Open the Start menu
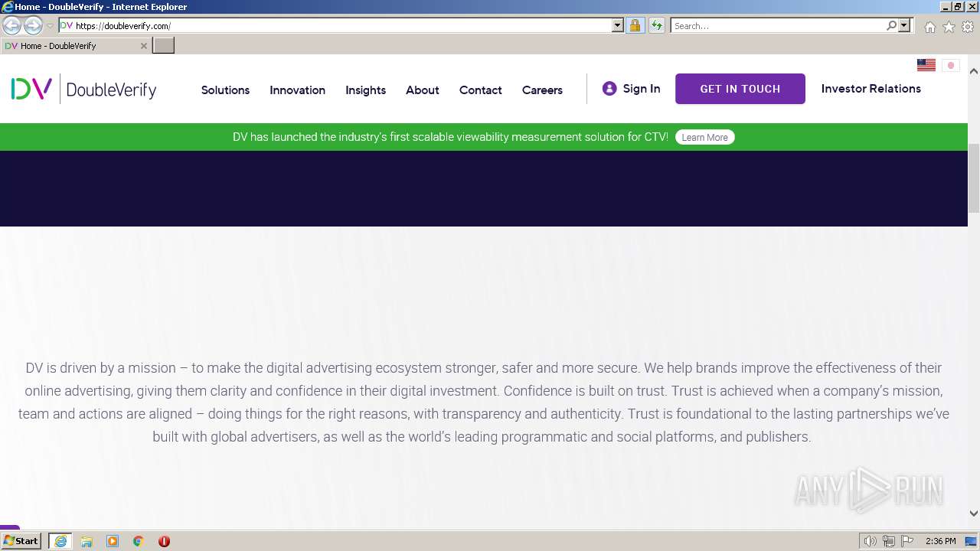This screenshot has width=980, height=551. [21, 541]
